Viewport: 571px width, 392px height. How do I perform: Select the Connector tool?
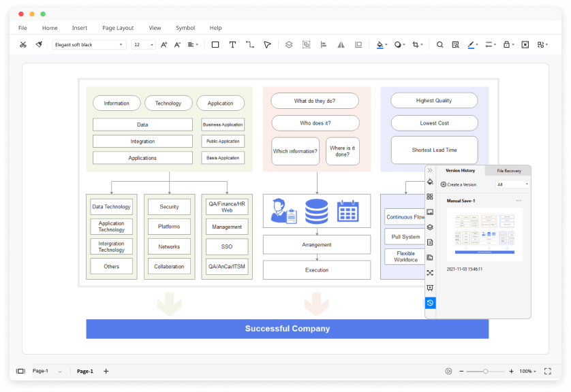tap(250, 44)
